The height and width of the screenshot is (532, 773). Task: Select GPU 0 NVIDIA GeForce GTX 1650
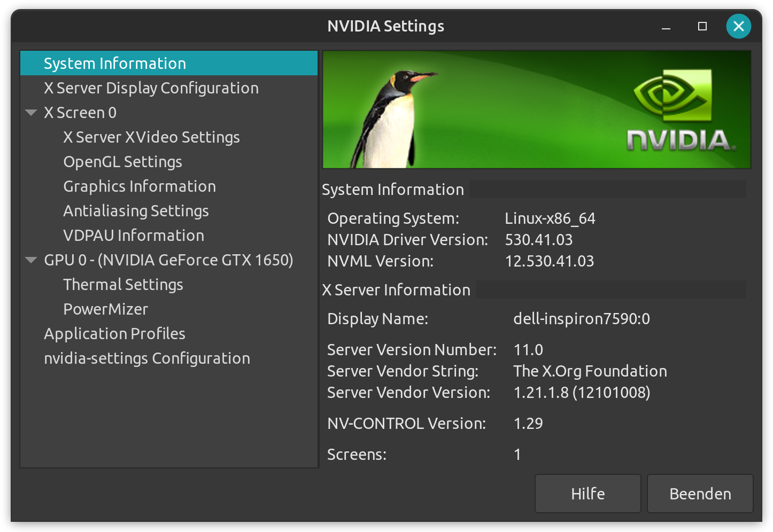(x=168, y=260)
